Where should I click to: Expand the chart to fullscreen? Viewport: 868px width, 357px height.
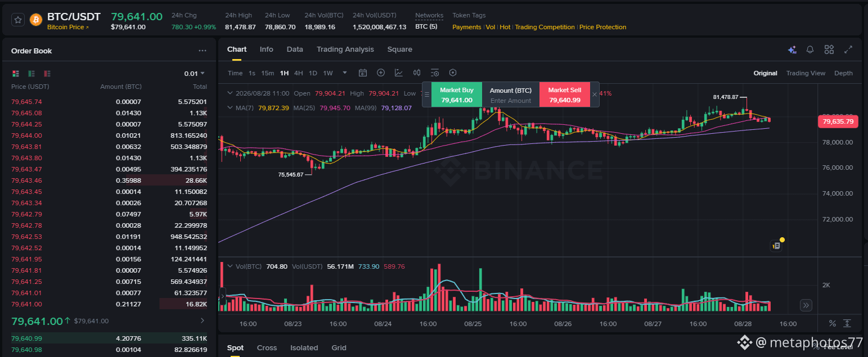848,49
